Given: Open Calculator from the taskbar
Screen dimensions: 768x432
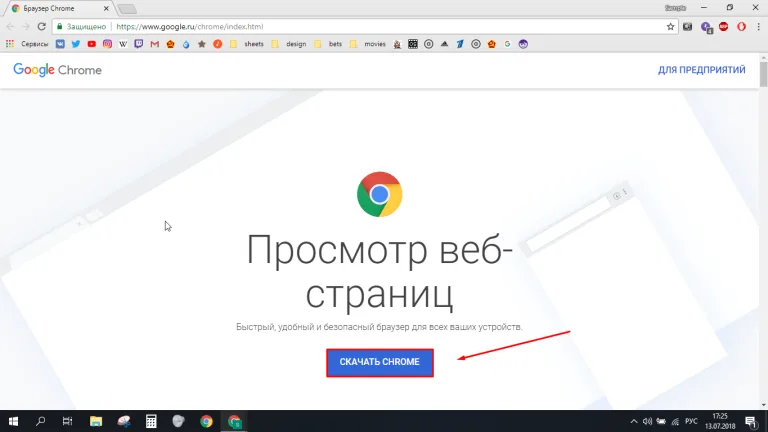Looking at the screenshot, I should point(151,421).
